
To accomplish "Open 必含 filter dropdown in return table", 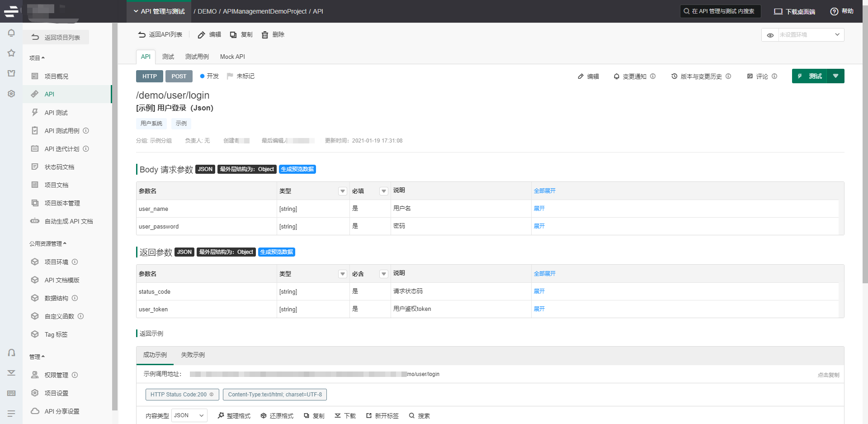I will click(384, 274).
